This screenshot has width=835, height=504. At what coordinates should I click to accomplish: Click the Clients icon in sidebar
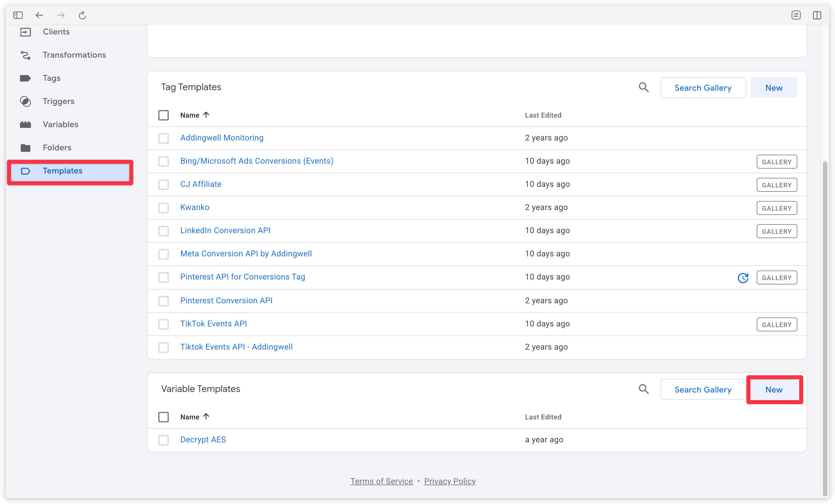[26, 32]
